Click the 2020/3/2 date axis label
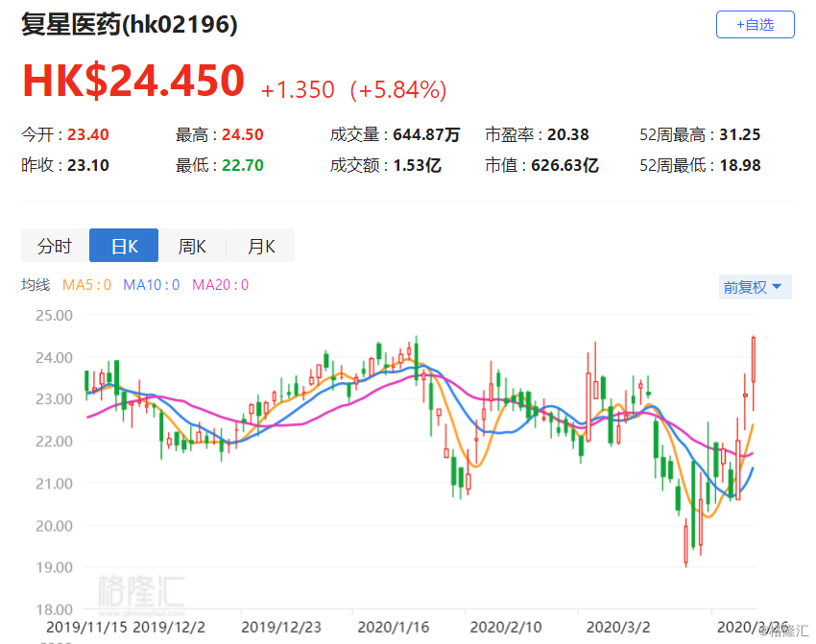Screen dimensions: 816x644 [618, 627]
